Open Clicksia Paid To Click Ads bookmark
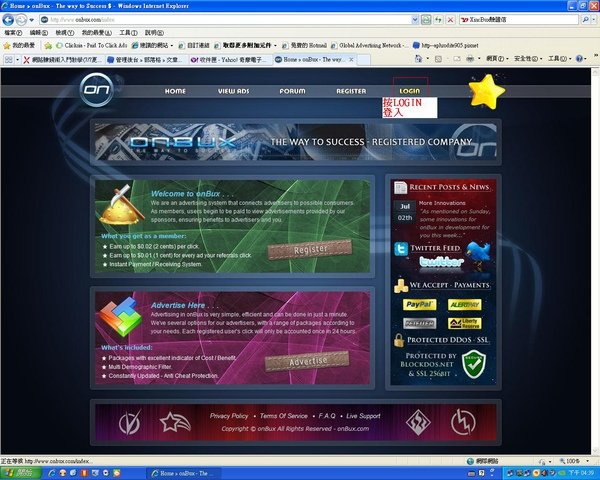Viewport: 600px width, 480px height. 92,46
